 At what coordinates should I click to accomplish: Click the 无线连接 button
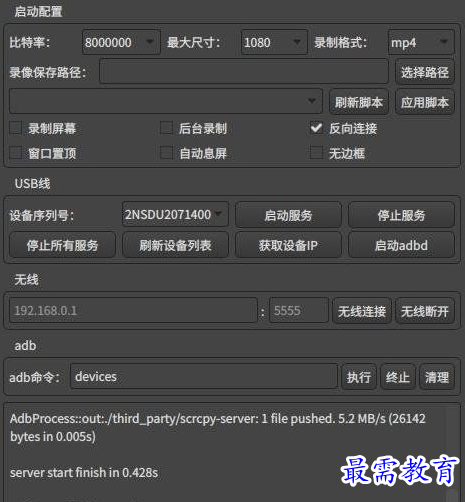pos(362,311)
